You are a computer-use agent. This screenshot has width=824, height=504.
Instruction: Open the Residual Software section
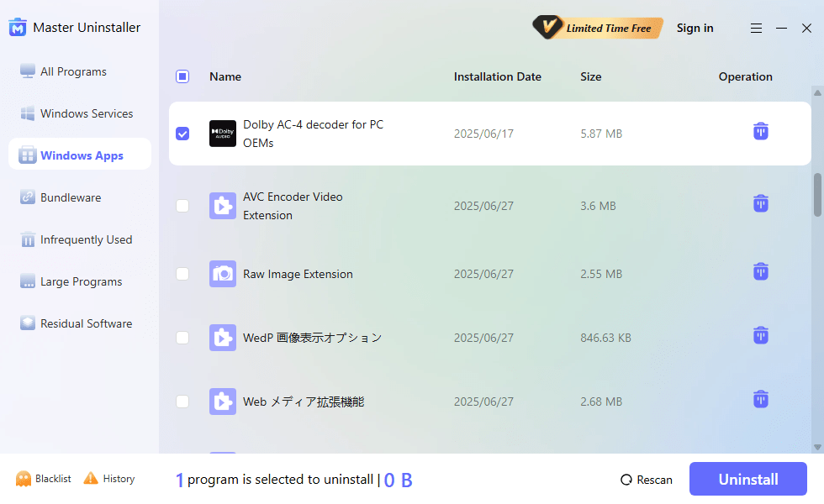76,323
